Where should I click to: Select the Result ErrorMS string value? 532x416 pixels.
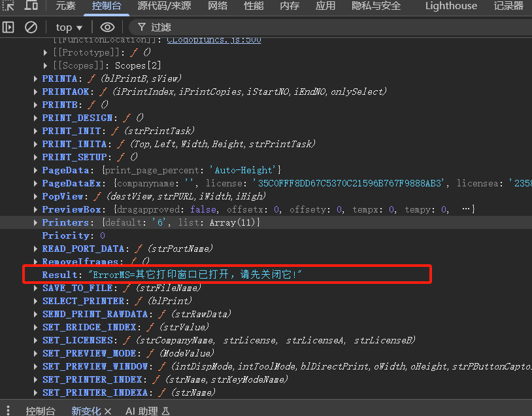coord(195,275)
